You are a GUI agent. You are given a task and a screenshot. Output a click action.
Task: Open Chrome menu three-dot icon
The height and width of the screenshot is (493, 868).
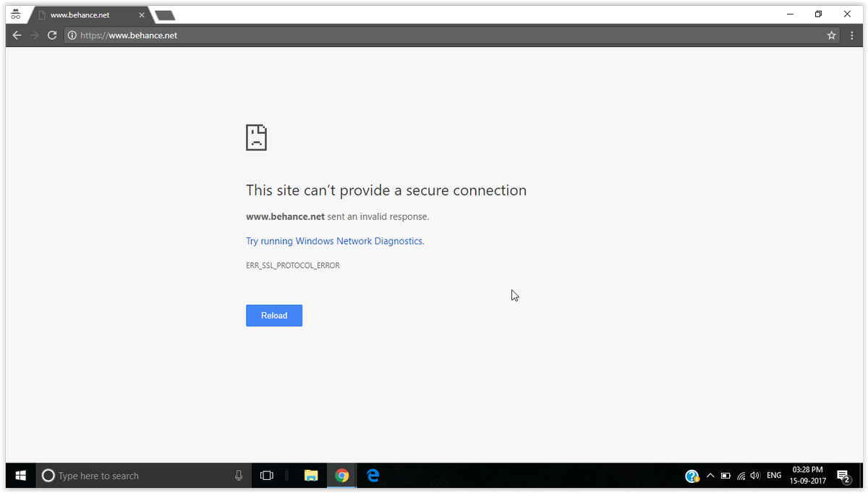click(x=852, y=35)
